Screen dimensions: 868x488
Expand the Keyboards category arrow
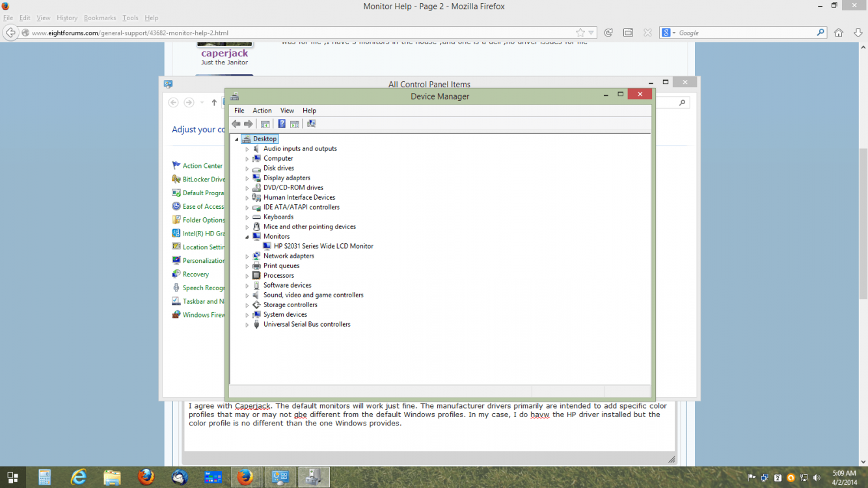pos(247,217)
